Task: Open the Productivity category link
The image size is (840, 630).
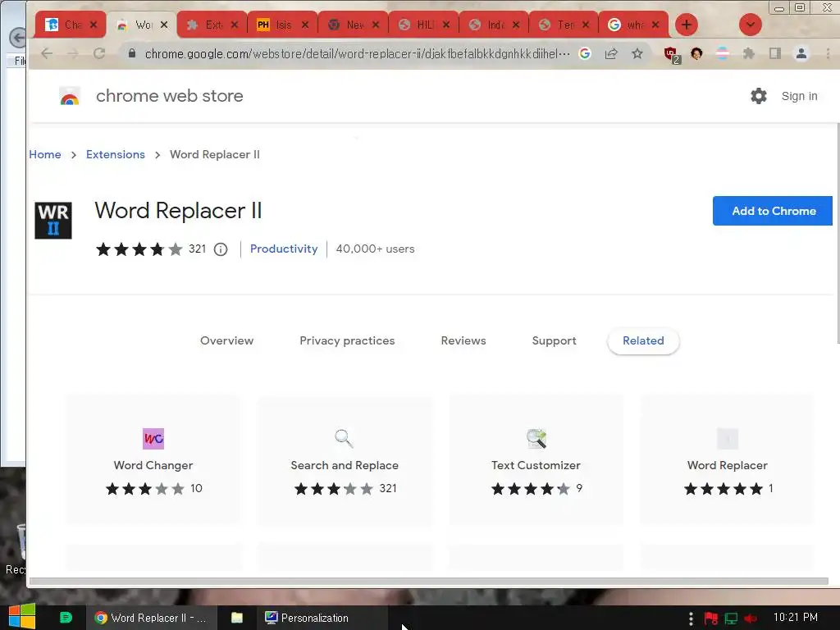Action: (x=283, y=249)
